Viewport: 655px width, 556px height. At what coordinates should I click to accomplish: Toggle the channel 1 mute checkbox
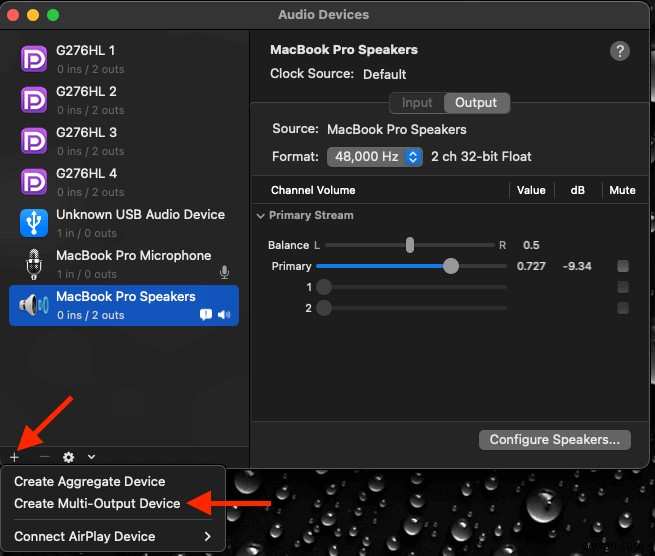point(623,287)
